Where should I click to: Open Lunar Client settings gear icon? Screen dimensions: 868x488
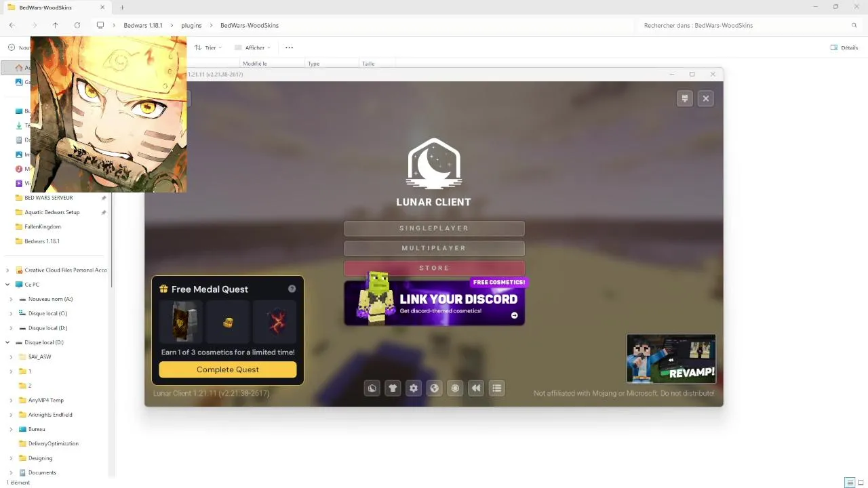(x=414, y=388)
